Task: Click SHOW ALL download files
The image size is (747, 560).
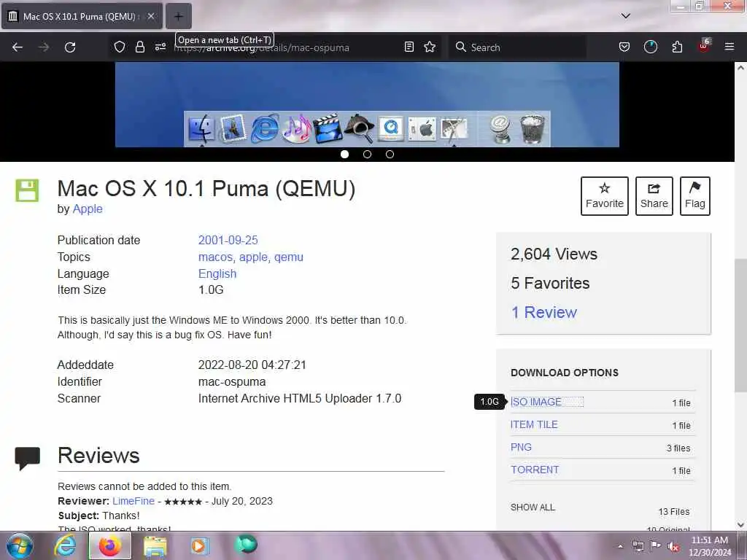Action: [533, 507]
